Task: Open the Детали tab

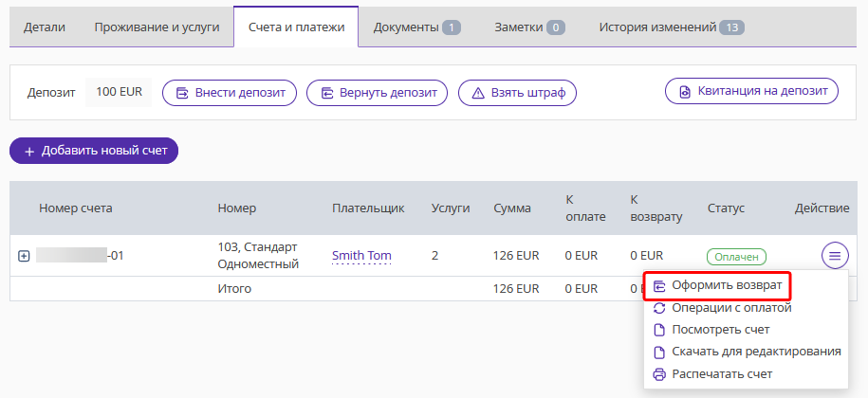Action: pyautogui.click(x=45, y=27)
